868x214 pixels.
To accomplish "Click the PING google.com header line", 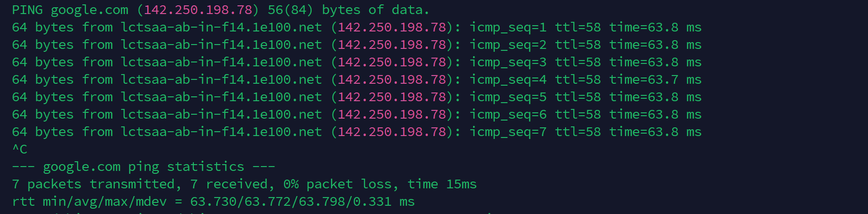I will [x=221, y=10].
